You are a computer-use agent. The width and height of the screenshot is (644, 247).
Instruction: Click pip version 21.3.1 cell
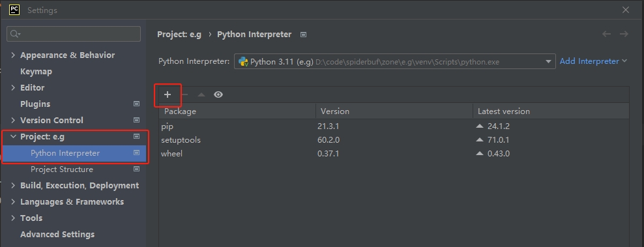pos(328,126)
